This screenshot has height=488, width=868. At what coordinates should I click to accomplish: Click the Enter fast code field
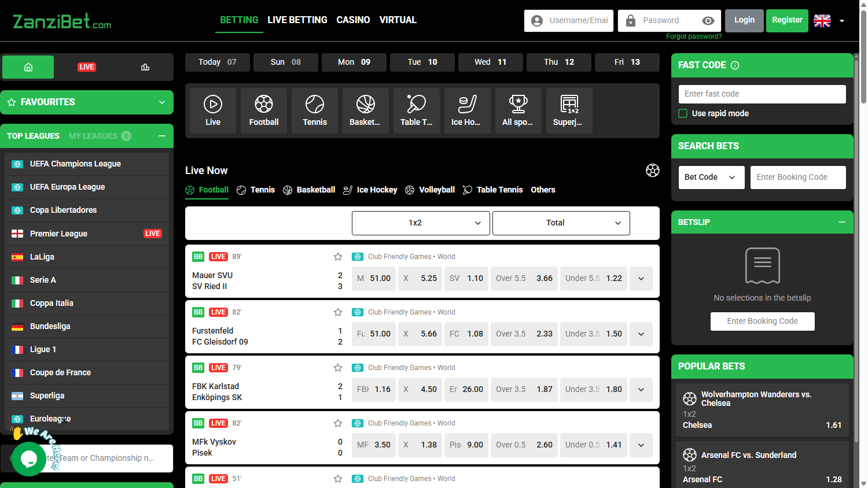762,94
